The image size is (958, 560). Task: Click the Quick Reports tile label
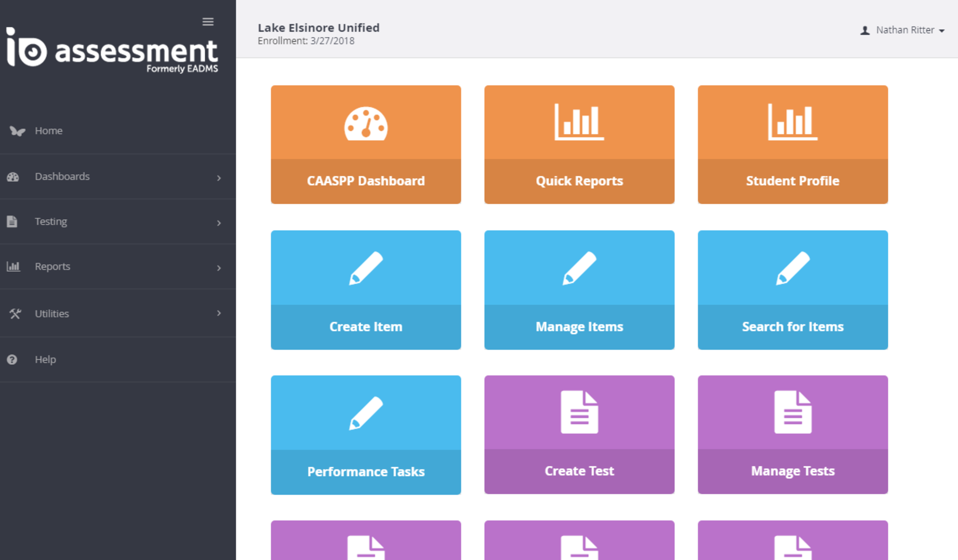tap(579, 181)
